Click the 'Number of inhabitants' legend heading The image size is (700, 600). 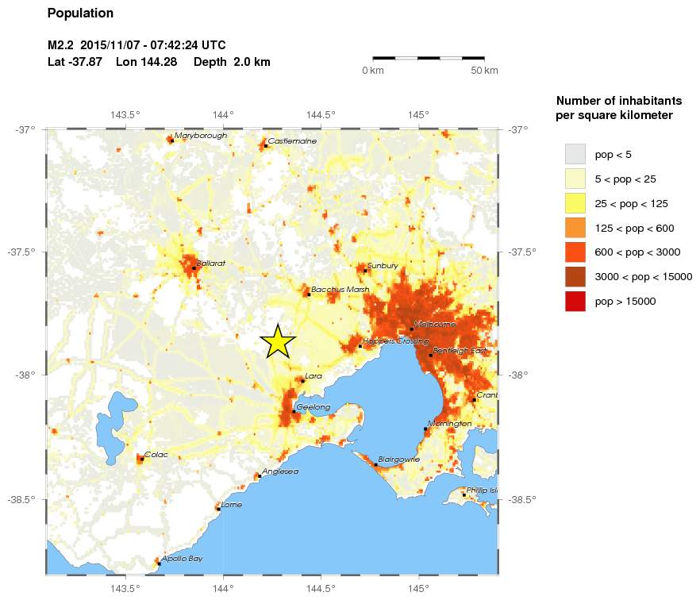(x=619, y=100)
